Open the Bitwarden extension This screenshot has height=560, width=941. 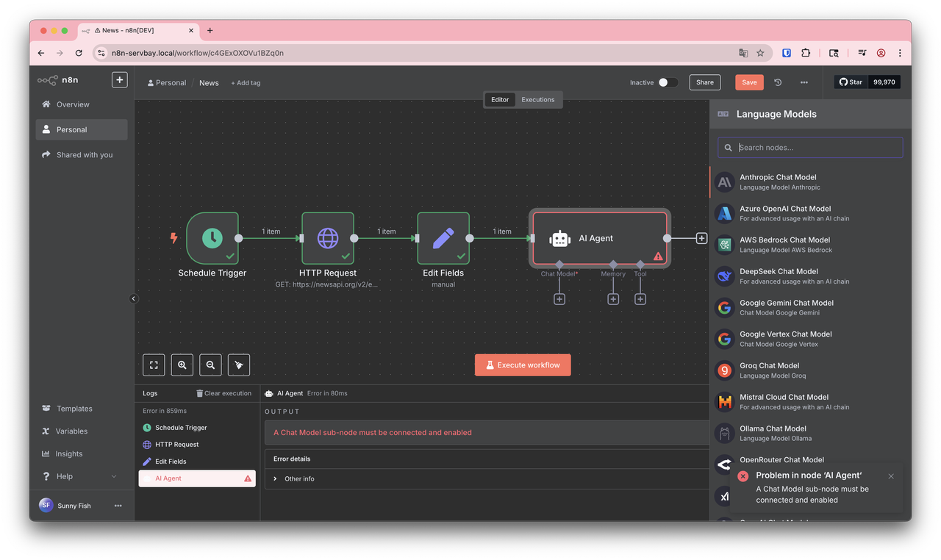(x=787, y=53)
